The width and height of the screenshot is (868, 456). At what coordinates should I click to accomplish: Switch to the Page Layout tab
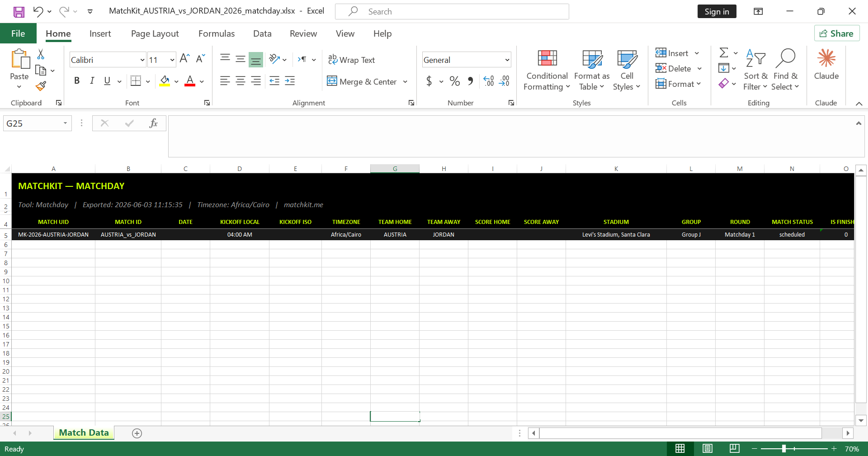pyautogui.click(x=155, y=33)
